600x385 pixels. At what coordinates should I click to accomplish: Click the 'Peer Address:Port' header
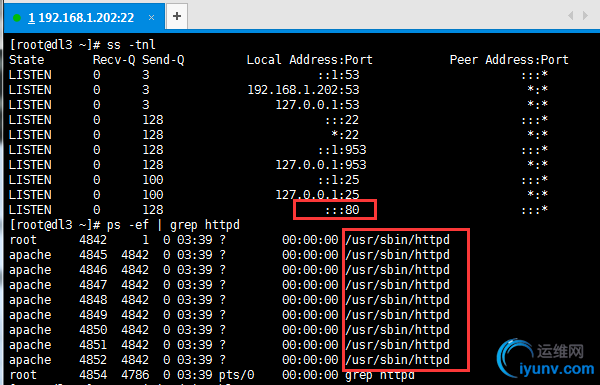[509, 60]
